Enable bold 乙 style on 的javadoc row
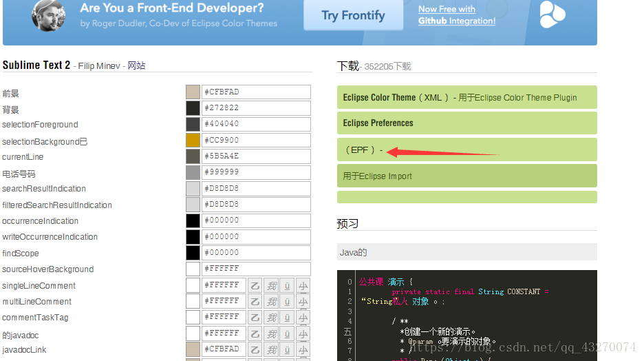 pyautogui.click(x=255, y=333)
